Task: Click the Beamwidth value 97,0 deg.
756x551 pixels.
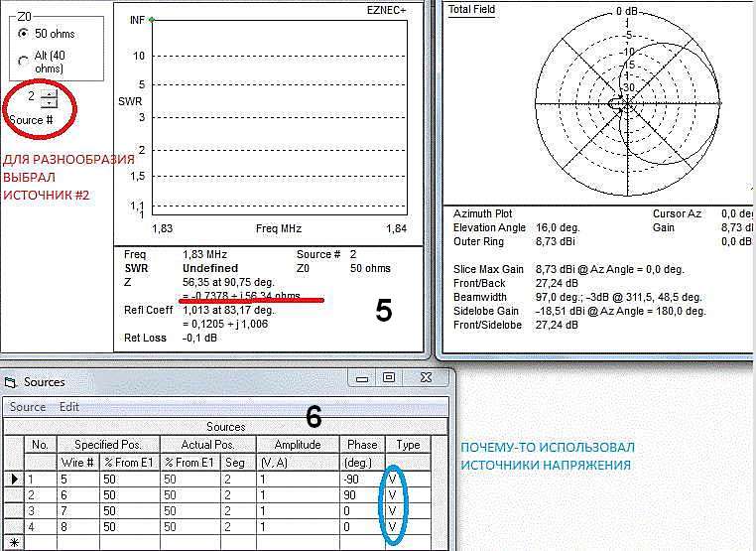Action: click(x=556, y=297)
